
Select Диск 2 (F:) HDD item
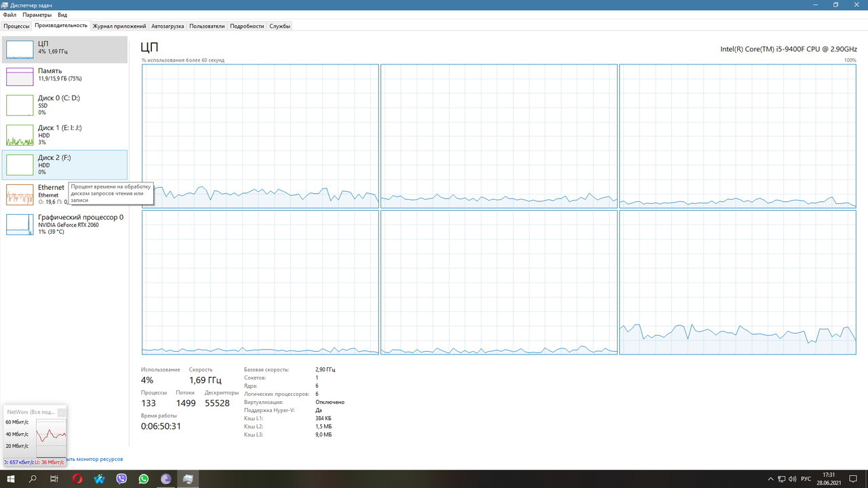[x=64, y=165]
